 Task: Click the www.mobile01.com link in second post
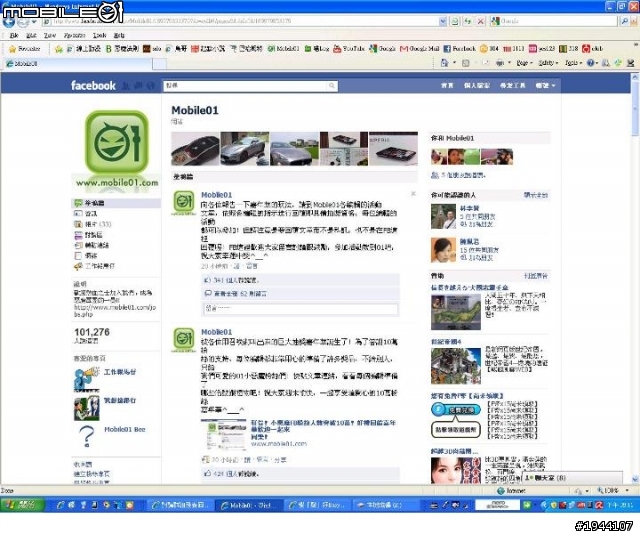(x=278, y=443)
